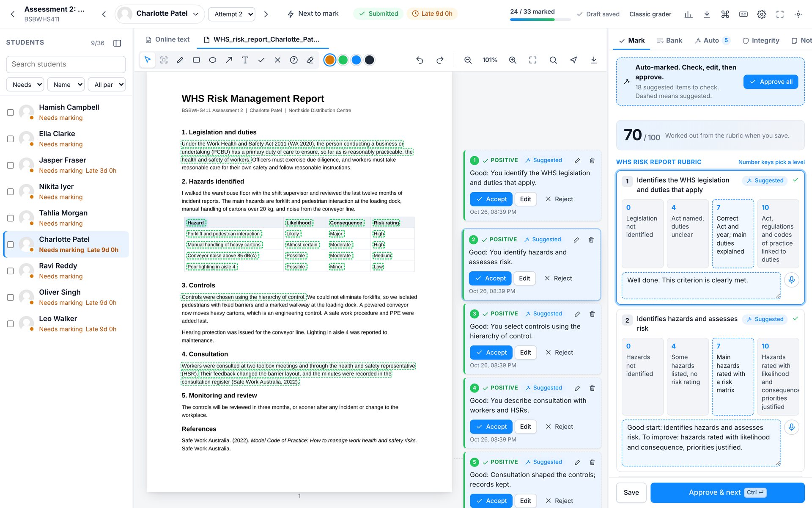Tick Ella Clarke's checkbox
Image resolution: width=812 pixels, height=508 pixels.
[11, 139]
